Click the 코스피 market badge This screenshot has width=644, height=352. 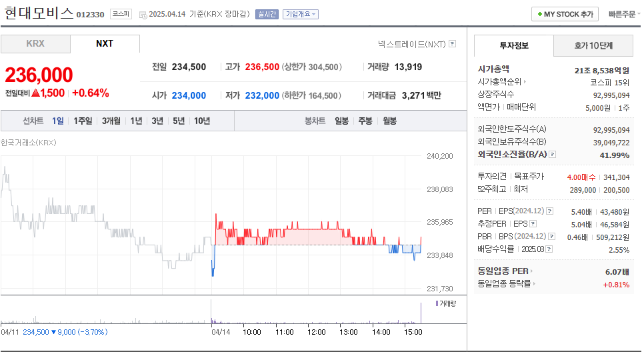point(121,14)
